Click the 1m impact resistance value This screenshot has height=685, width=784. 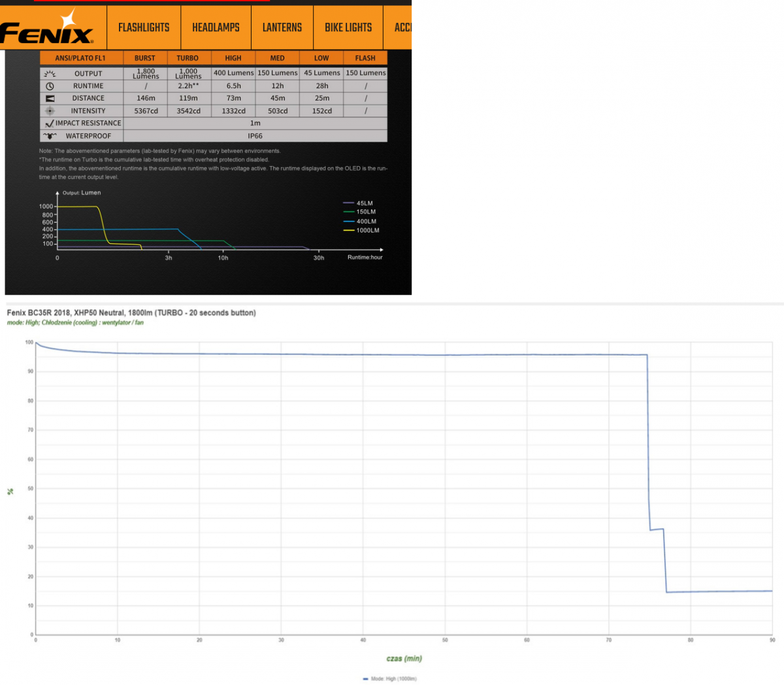[x=255, y=124]
